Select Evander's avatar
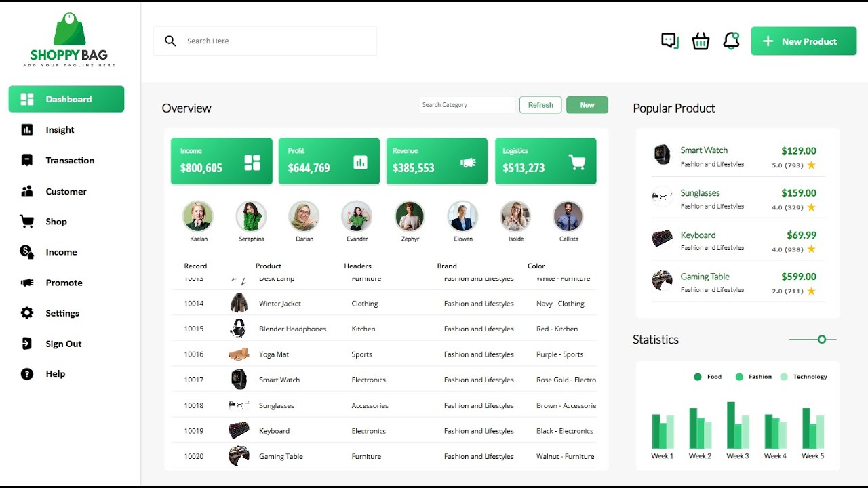 tap(357, 216)
